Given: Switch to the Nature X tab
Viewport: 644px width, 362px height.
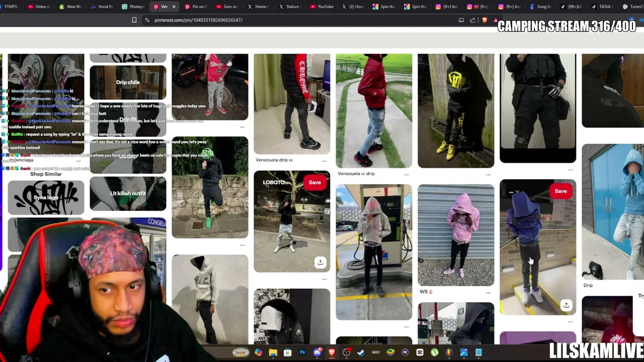Looking at the screenshot, I should point(290,7).
